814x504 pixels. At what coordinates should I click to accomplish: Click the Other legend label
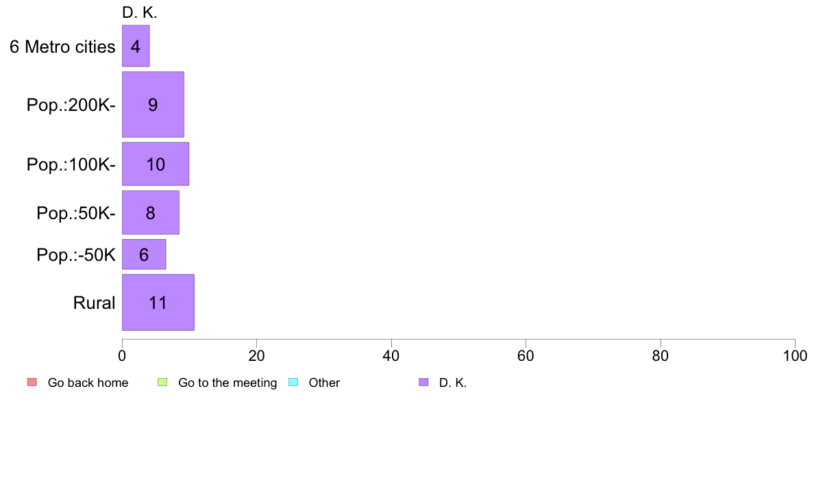324,383
